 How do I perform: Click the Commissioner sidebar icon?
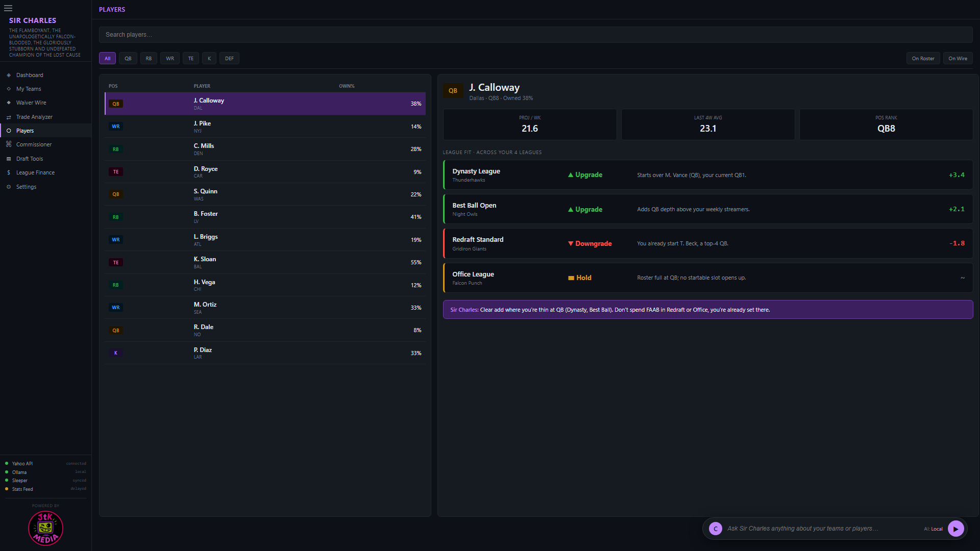[x=9, y=144]
